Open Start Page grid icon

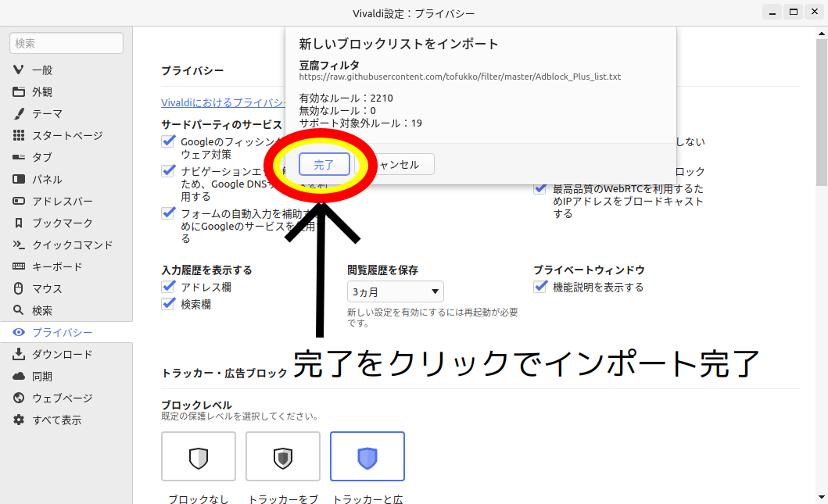click(19, 135)
